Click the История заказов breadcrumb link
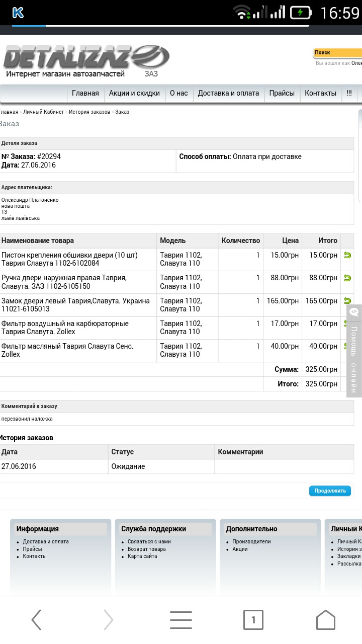Image resolution: width=362 pixels, height=644 pixels. (x=89, y=112)
